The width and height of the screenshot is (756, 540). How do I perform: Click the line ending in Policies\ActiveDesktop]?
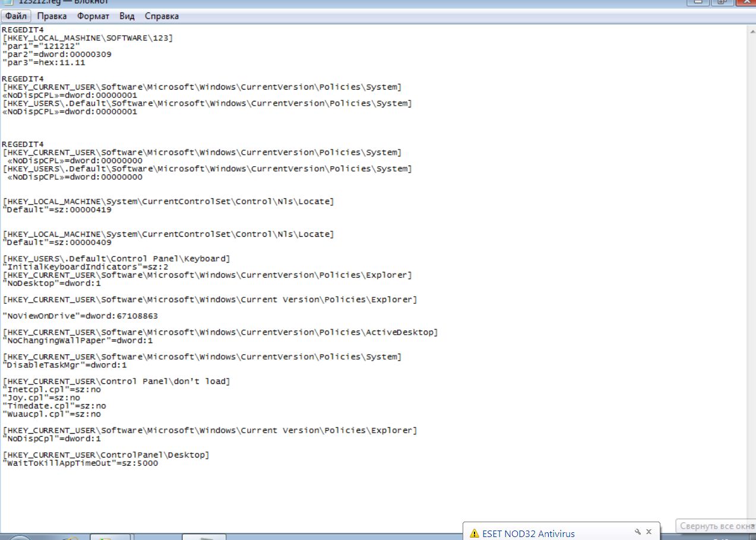point(220,332)
